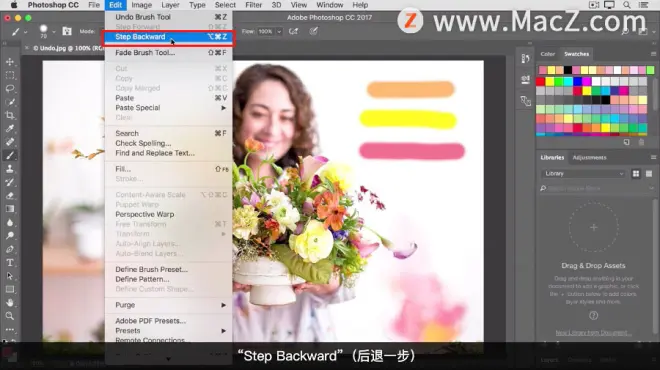Select the Lasso tool
Viewport: 660px width, 370px height.
(10, 88)
